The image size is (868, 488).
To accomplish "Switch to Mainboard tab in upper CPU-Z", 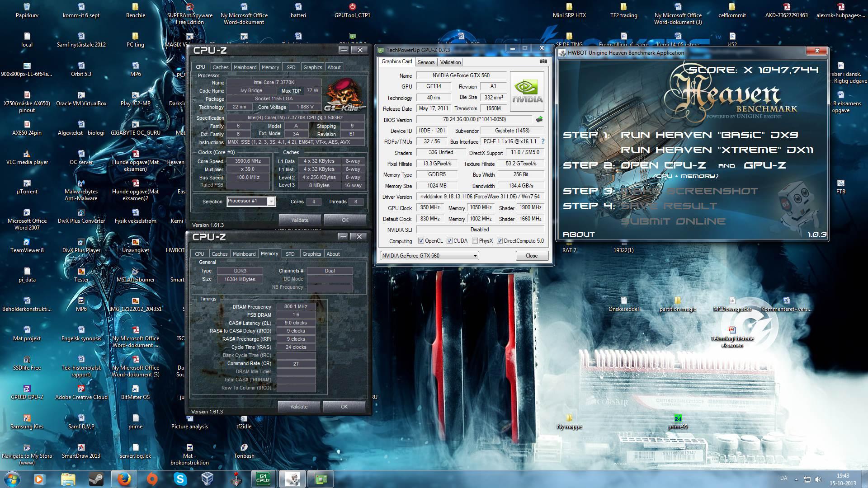I will pos(245,67).
